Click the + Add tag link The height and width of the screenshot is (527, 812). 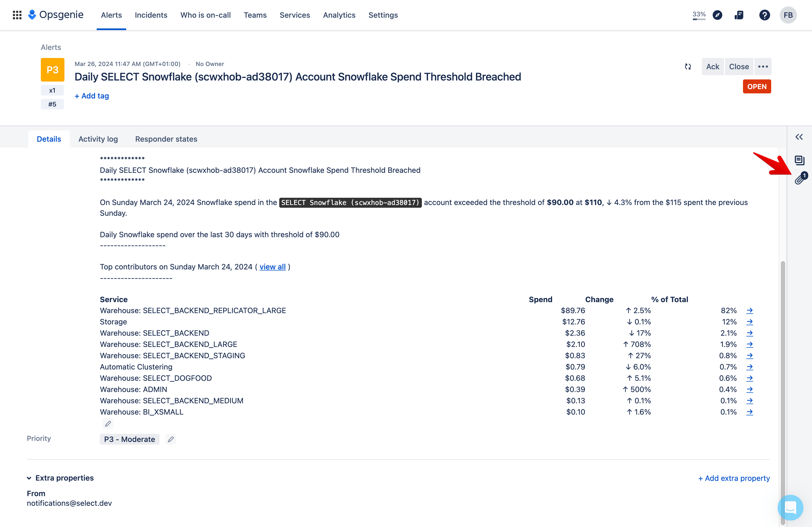pyautogui.click(x=92, y=96)
